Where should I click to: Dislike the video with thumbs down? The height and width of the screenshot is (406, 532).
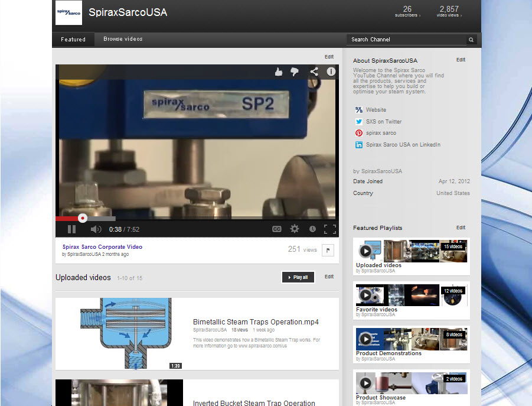pyautogui.click(x=295, y=72)
